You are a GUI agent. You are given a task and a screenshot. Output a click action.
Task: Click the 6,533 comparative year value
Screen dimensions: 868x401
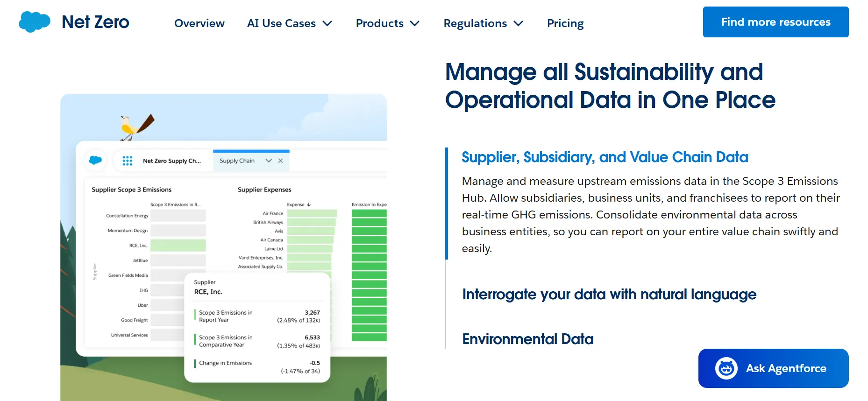click(x=312, y=338)
